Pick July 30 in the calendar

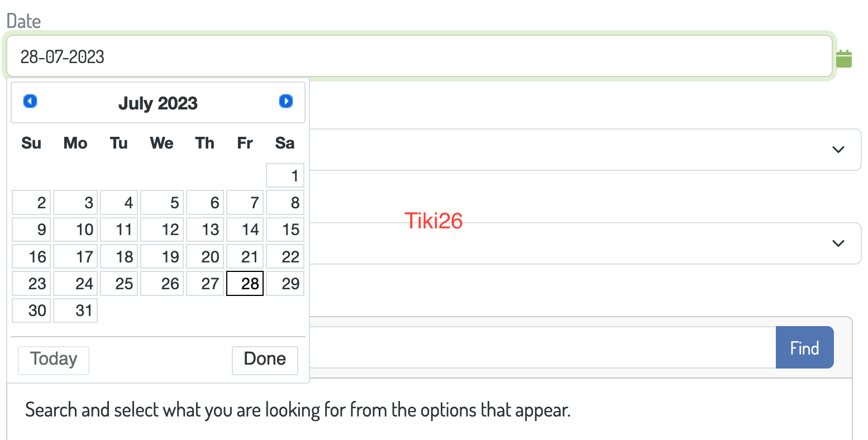point(32,310)
